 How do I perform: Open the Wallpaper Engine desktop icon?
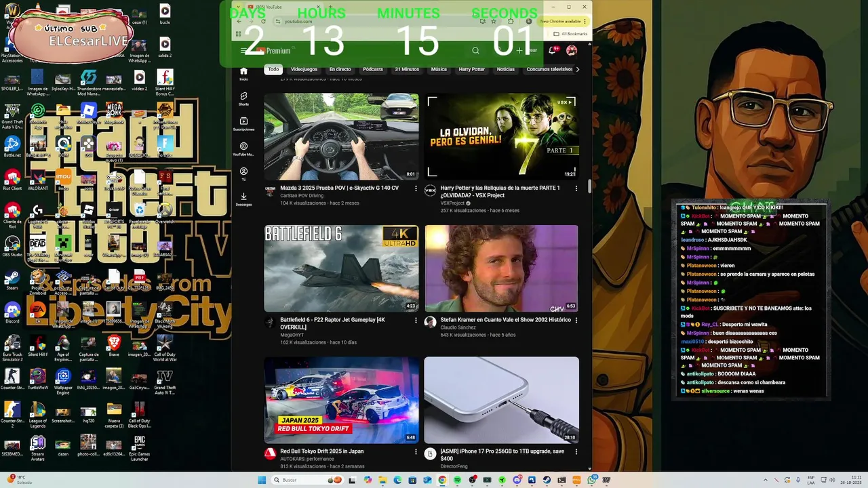(63, 381)
